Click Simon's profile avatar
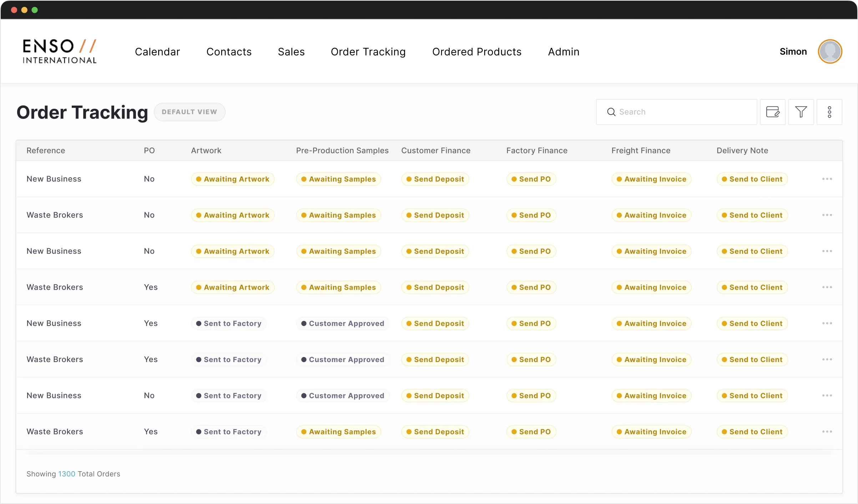 tap(830, 52)
